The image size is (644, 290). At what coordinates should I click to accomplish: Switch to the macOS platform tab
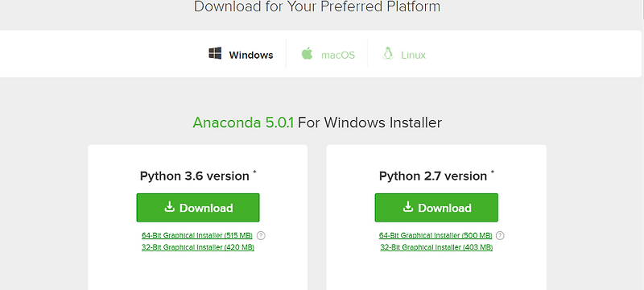point(338,55)
